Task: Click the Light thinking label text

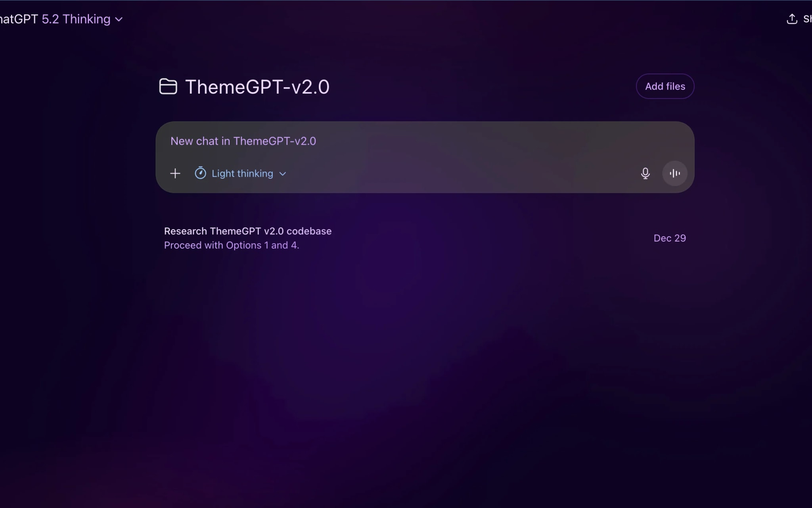Action: [242, 173]
